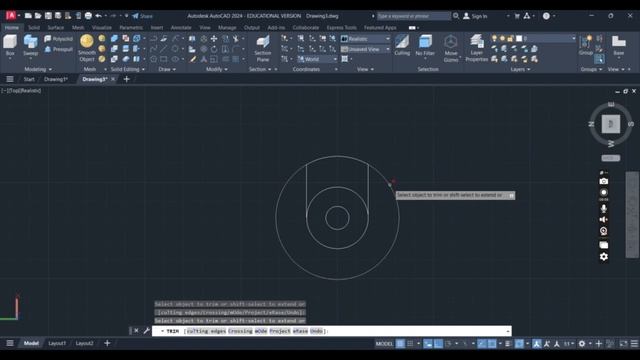640x360 pixels.
Task: Click the Open folder icon in quick access toolbar
Action: point(38,16)
